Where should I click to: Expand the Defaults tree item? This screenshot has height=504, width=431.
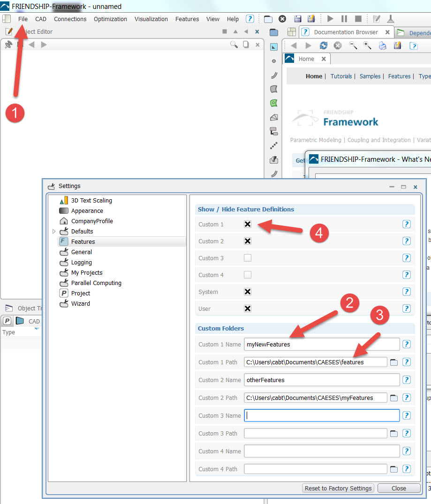54,231
